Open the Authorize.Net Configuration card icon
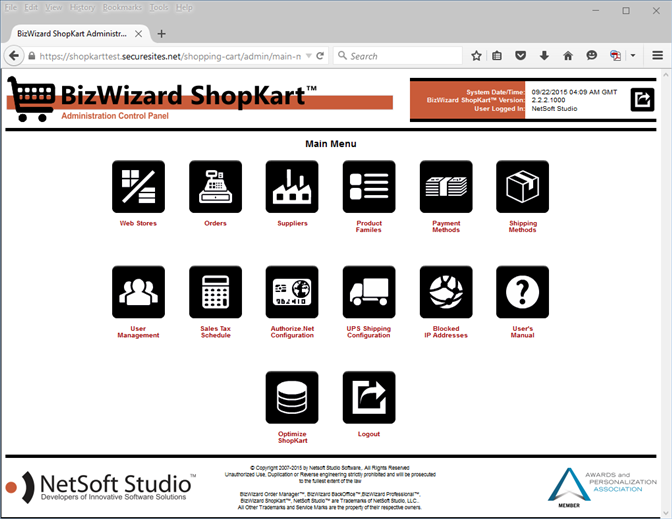This screenshot has height=519, width=672. pos(292,292)
